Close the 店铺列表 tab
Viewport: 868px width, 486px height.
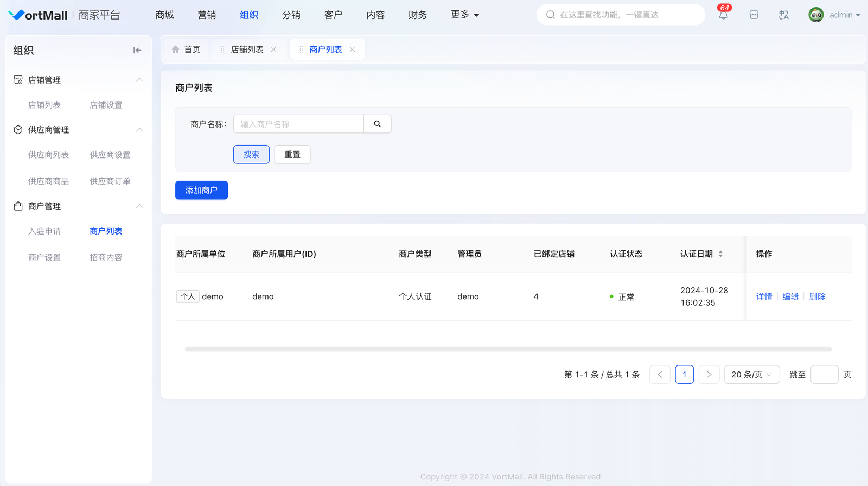pyautogui.click(x=274, y=49)
